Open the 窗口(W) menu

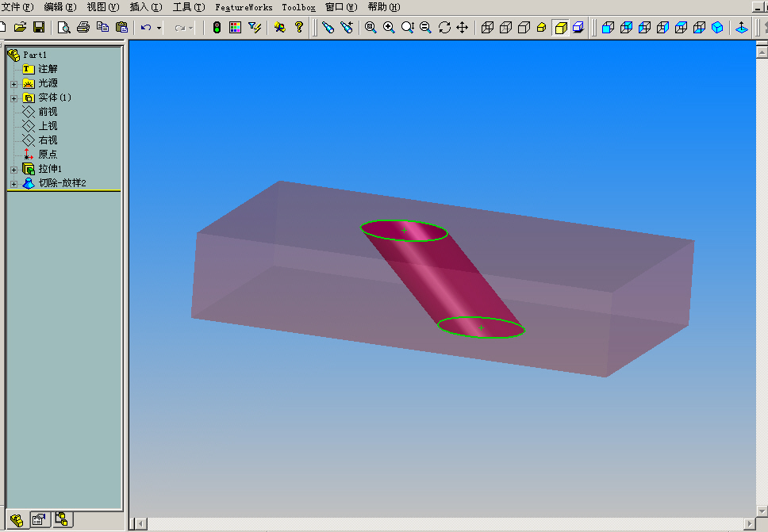coord(341,7)
